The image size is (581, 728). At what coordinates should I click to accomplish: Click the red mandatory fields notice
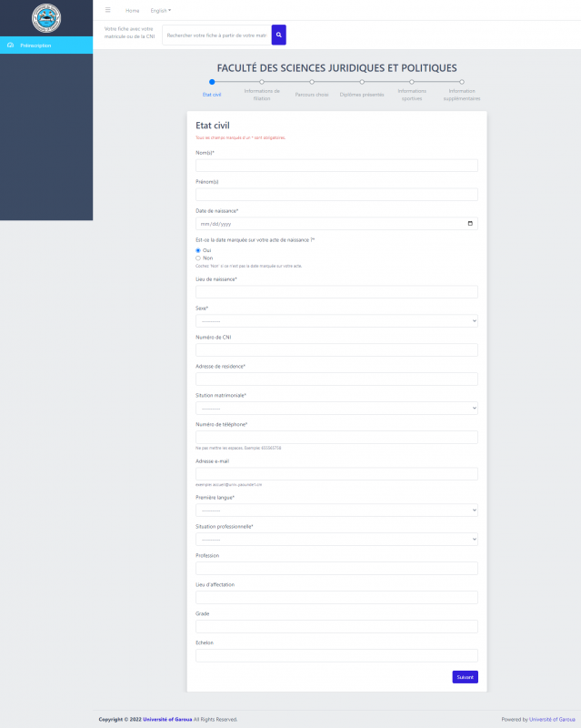pyautogui.click(x=240, y=137)
